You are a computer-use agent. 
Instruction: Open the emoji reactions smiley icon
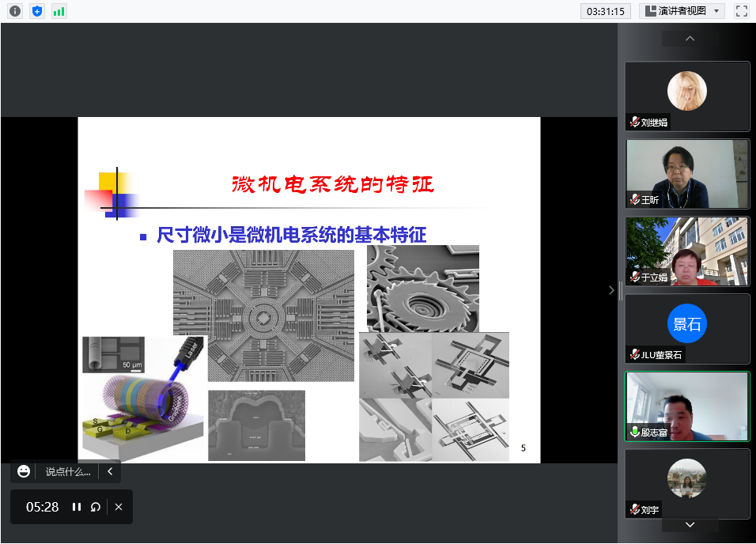point(24,471)
